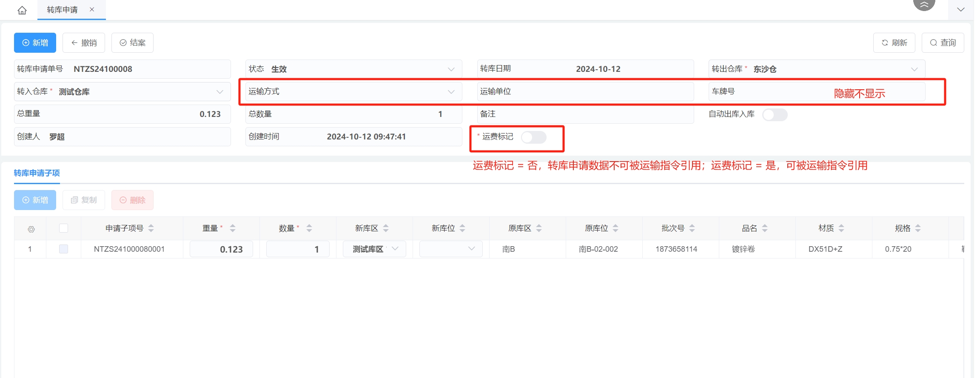Open the 新库区 dropdown showing 测试库区
Image resolution: width=980 pixels, height=378 pixels.
point(374,249)
